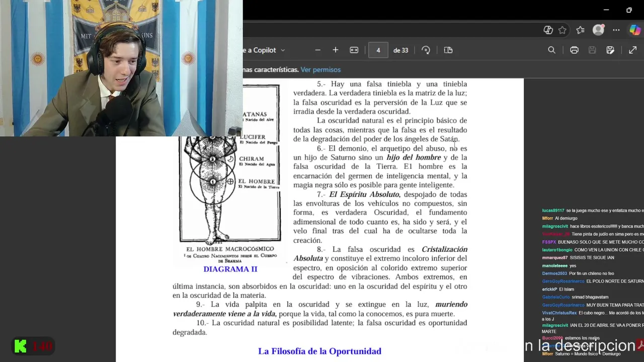The height and width of the screenshot is (362, 644).
Task: Open the Ver permisos link
Action: click(x=320, y=69)
